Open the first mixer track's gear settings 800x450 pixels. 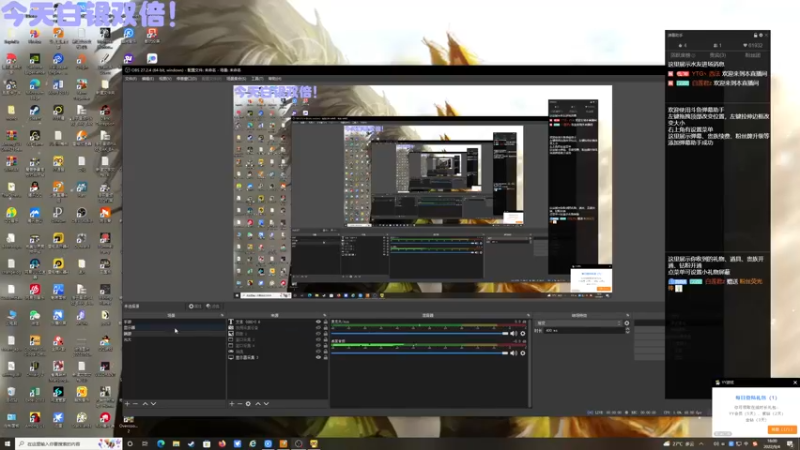click(522, 334)
